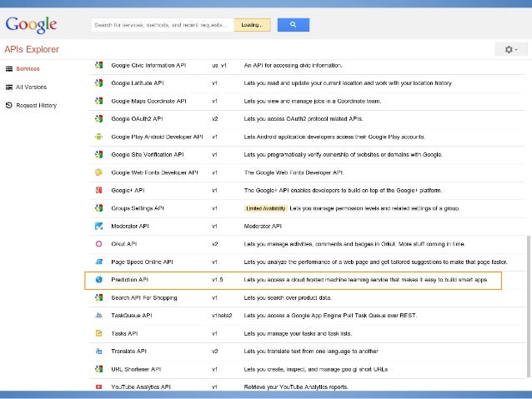Click the Google Web Fonts Developer API icon

click(x=98, y=172)
